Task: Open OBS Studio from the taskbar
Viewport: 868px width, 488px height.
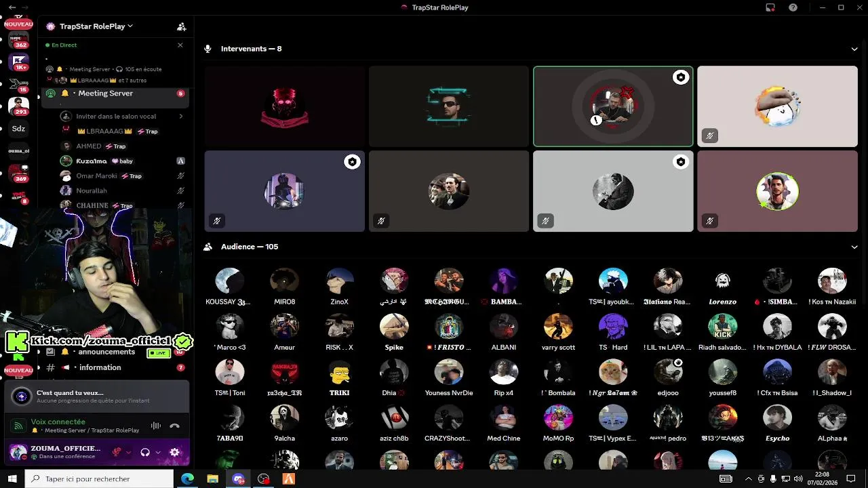Action: tap(264, 479)
